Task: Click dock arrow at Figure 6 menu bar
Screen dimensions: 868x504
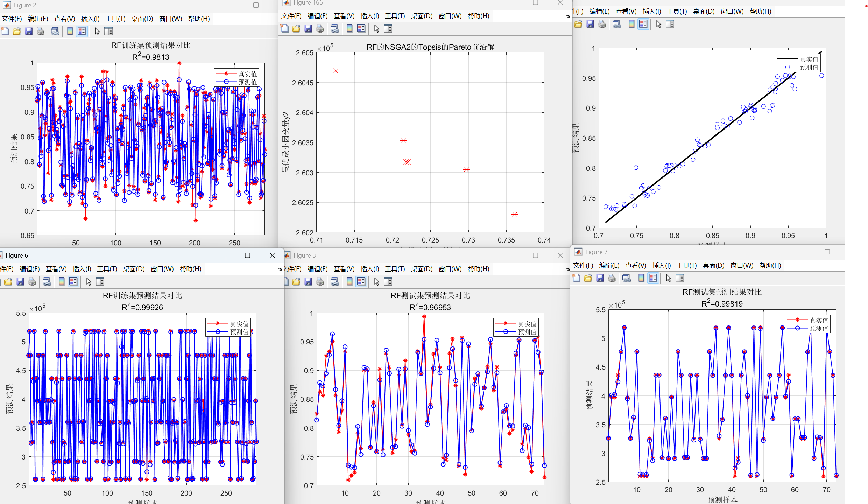Action: point(280,269)
